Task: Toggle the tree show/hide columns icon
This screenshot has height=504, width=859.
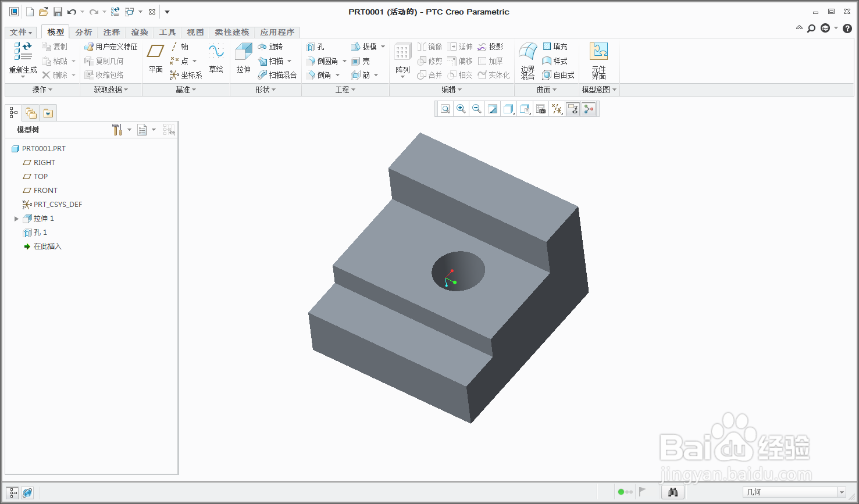Action: (169, 130)
